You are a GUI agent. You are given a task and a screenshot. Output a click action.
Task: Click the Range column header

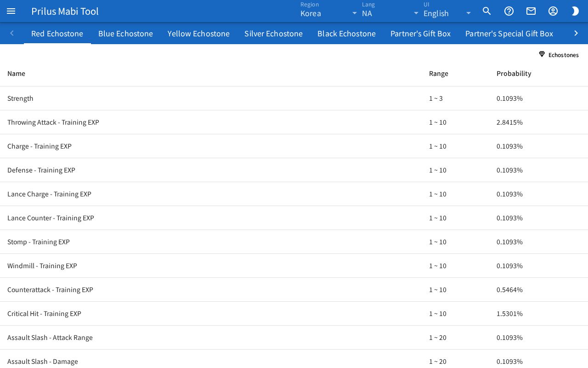point(439,74)
